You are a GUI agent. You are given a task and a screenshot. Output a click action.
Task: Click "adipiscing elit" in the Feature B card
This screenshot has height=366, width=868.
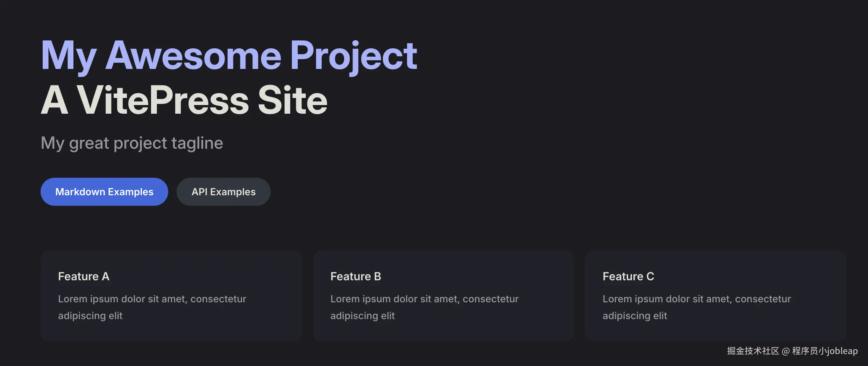(x=362, y=316)
